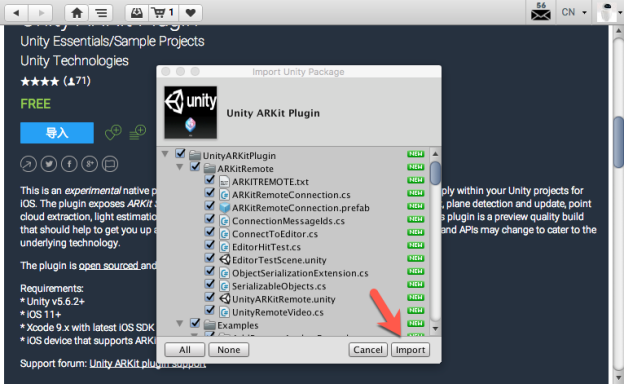Screen dimensions: 624x384
Task: Select the Examples folder icon
Action: tap(210, 325)
